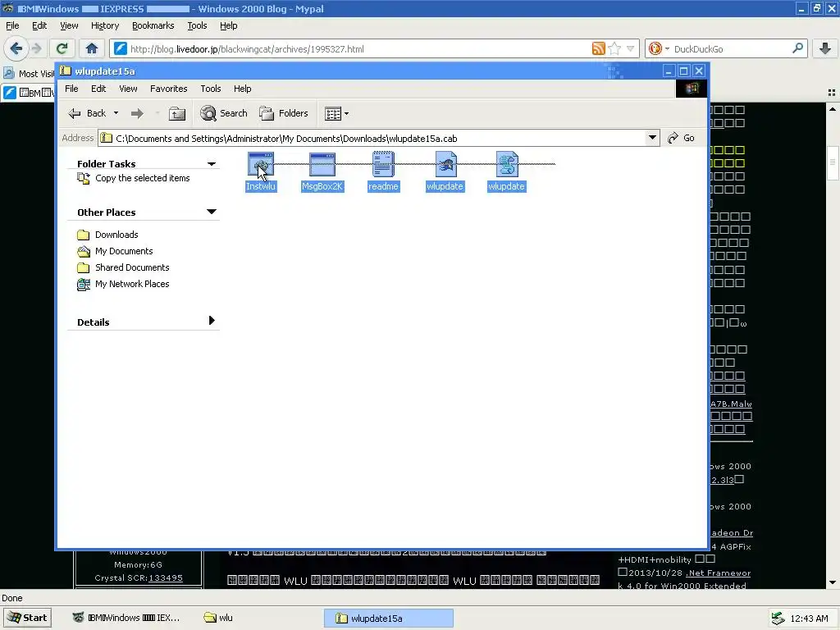
Task: Click the Mypal tab list grid icon
Action: [832, 93]
